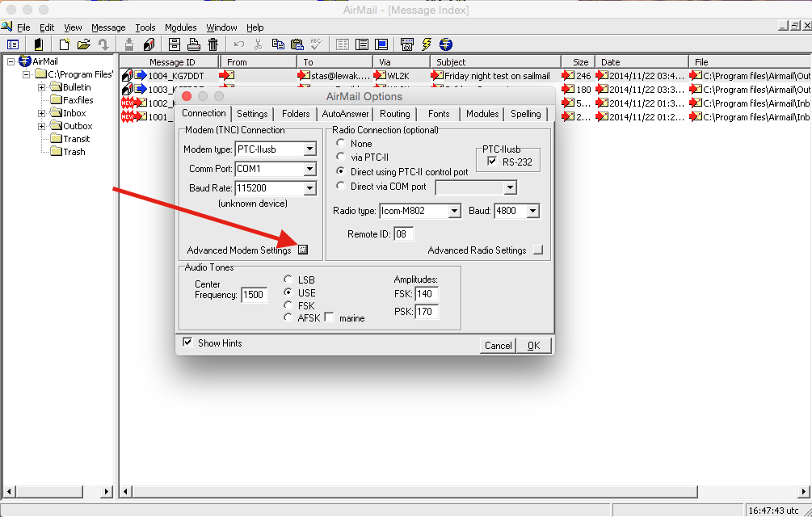Click the paste clipboard toolbar icon
Screen dimensions: 812x517
tap(297, 44)
